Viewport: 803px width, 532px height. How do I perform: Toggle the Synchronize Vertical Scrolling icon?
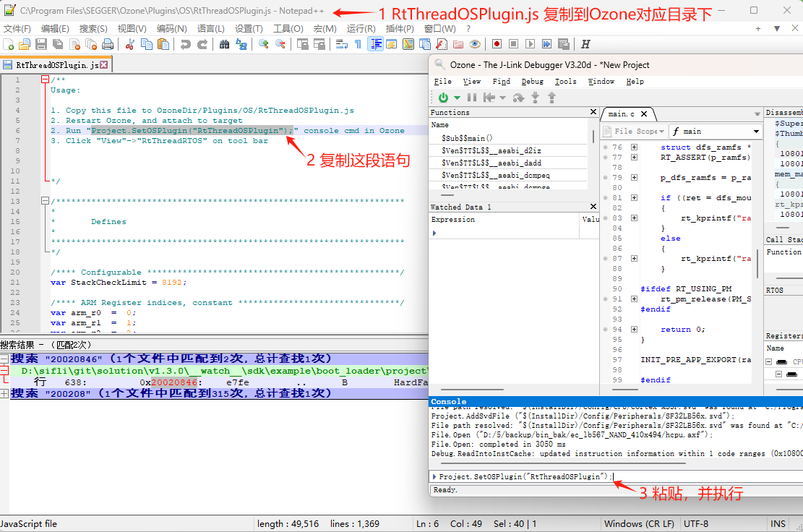click(x=303, y=45)
